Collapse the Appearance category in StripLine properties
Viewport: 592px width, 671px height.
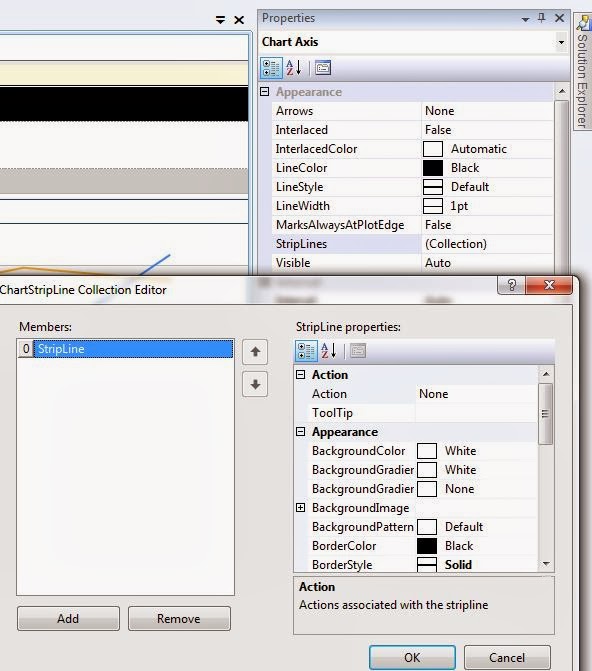300,432
